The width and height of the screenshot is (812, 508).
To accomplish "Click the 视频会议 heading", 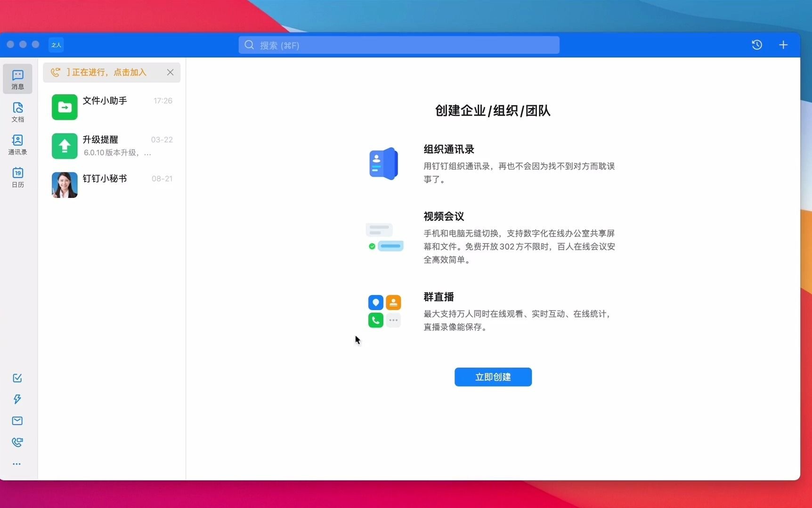I will point(444,216).
